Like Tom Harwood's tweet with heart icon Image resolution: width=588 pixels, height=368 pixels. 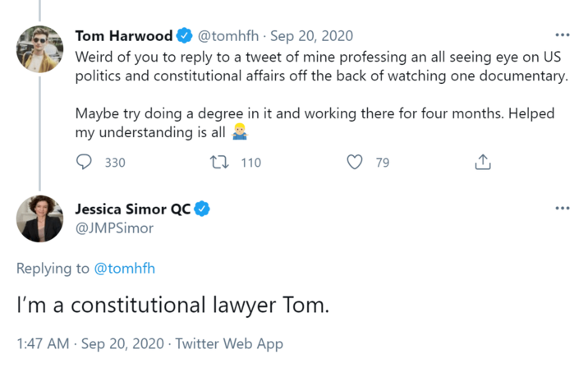(x=355, y=162)
